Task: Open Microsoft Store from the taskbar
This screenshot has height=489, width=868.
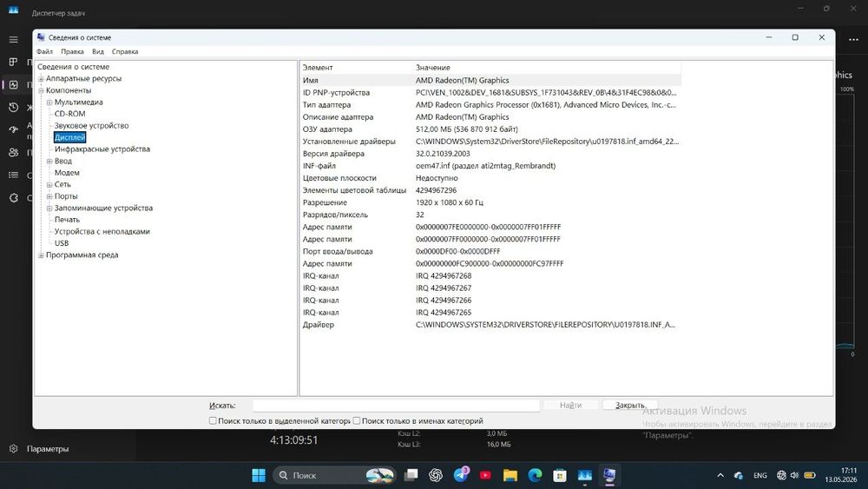Action: tap(560, 475)
